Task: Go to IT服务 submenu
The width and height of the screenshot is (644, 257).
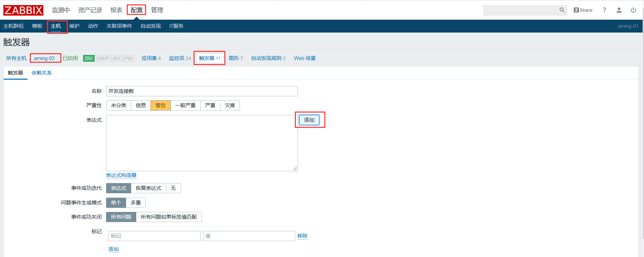Action: (x=176, y=26)
